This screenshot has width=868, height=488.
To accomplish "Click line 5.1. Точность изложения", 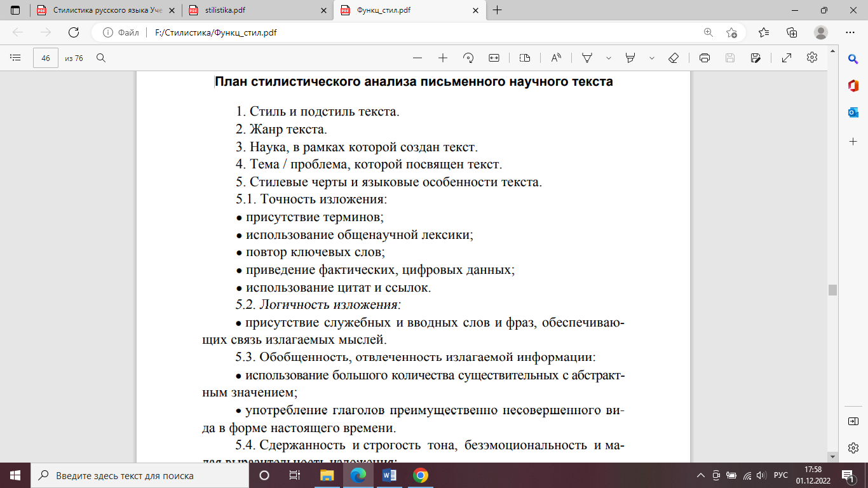I will click(311, 200).
